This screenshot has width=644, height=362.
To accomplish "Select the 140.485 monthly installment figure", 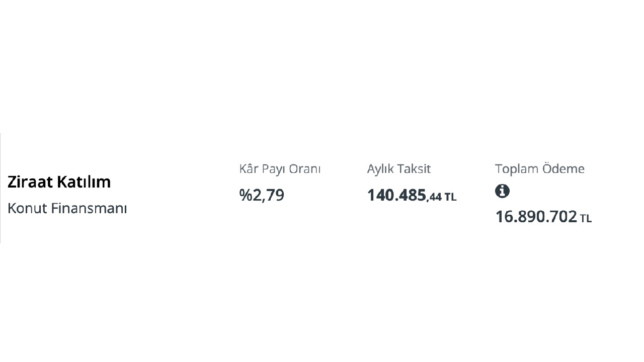I will (396, 195).
